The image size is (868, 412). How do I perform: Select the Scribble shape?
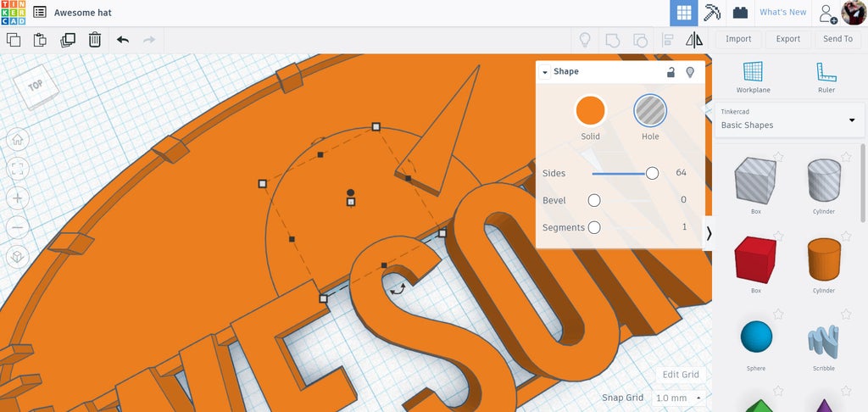tap(824, 339)
